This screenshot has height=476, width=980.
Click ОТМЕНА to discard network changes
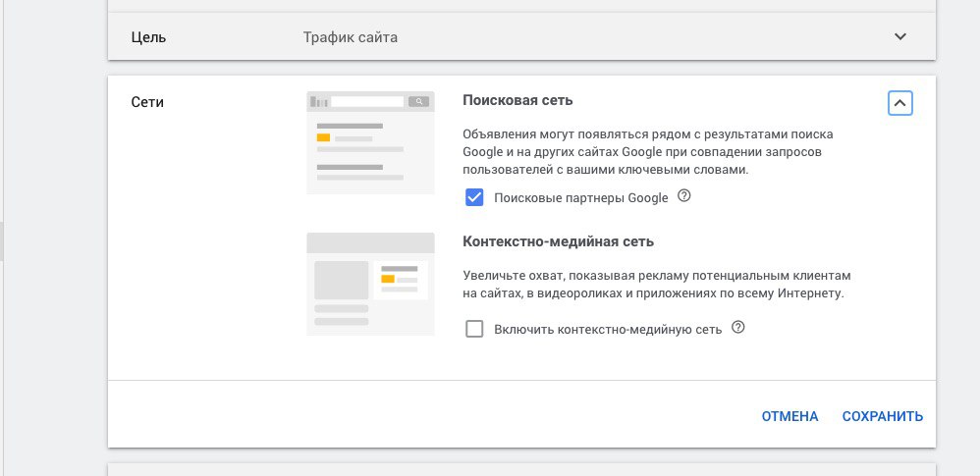(x=789, y=416)
